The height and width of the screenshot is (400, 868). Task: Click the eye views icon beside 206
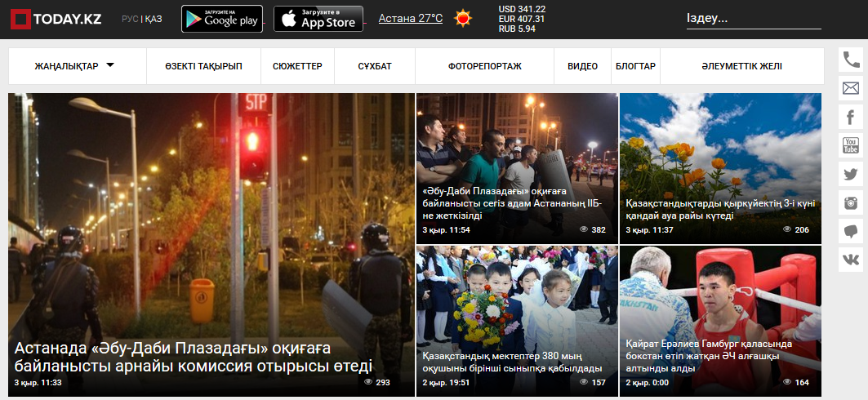787,229
